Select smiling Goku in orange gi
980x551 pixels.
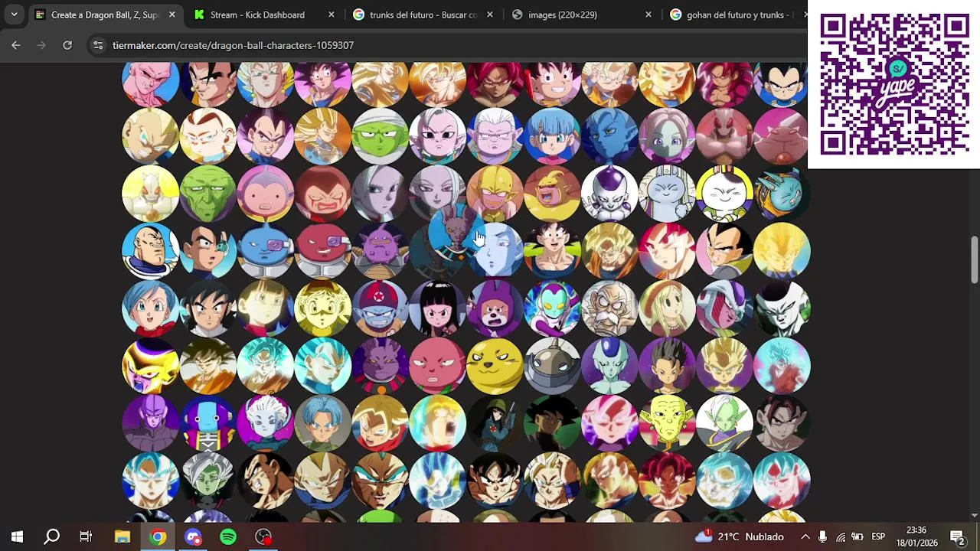pyautogui.click(x=553, y=251)
